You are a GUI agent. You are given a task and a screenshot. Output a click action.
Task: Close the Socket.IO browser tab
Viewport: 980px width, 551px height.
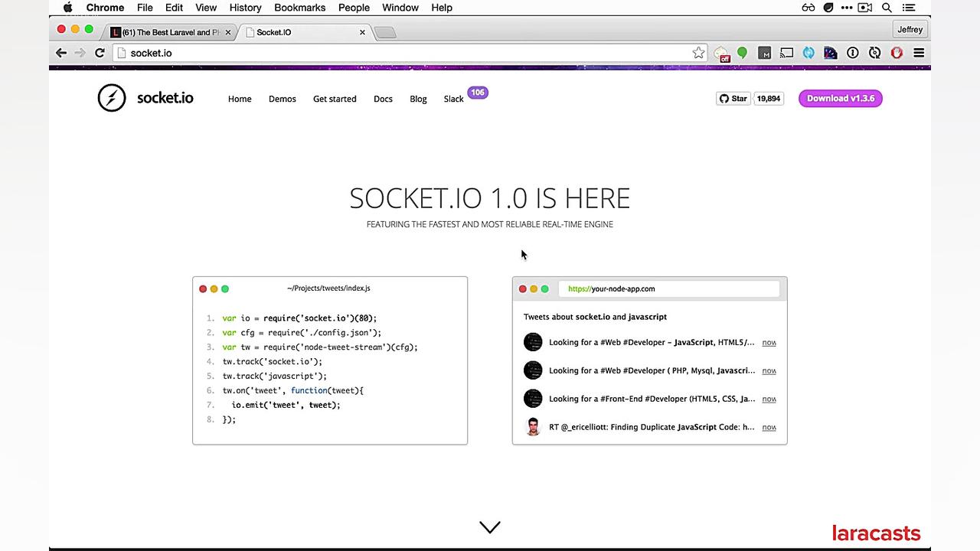(362, 32)
